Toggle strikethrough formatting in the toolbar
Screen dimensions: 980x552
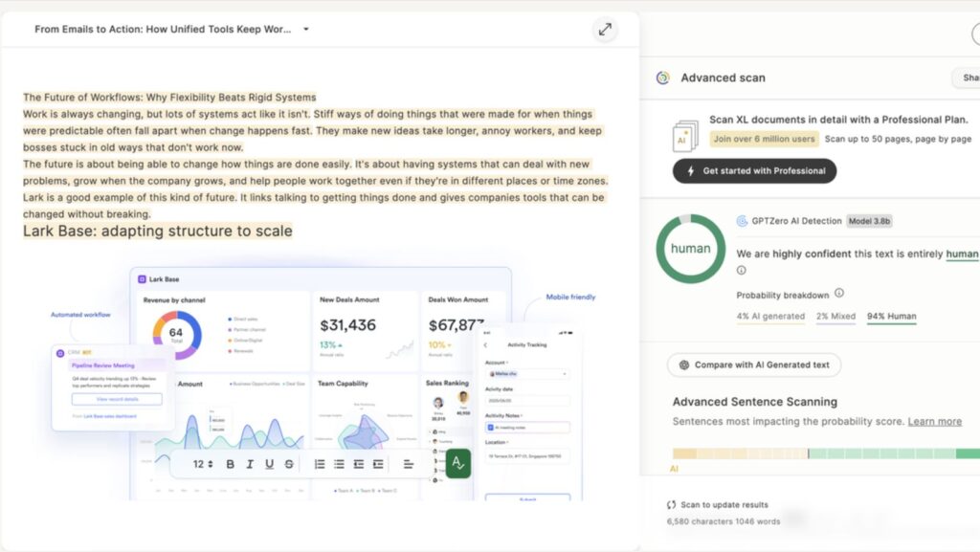289,464
